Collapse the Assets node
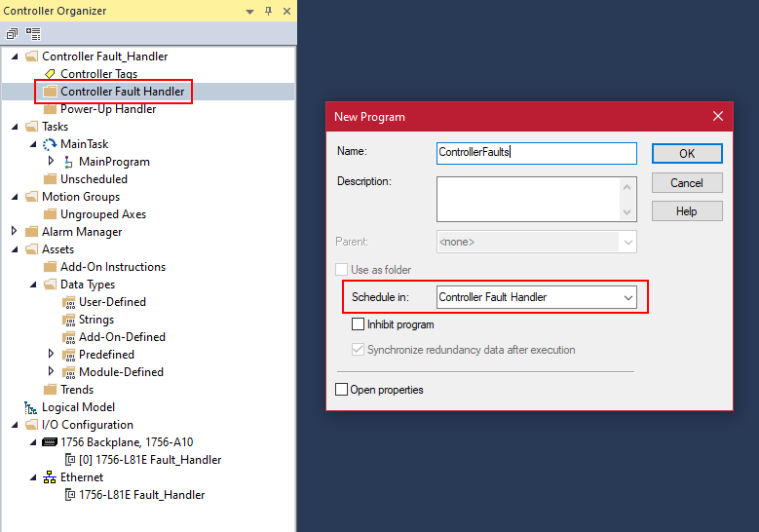 15,249
